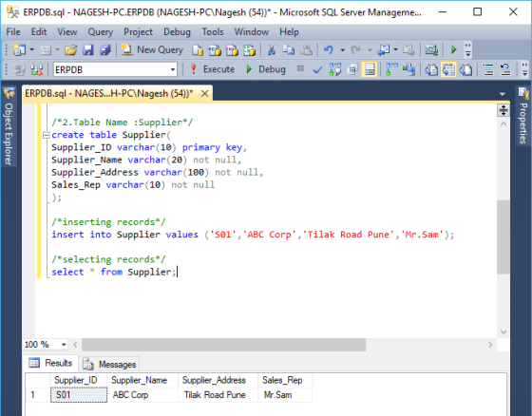The width and height of the screenshot is (532, 416).
Task: Click the Analysis Services MDX Query icon
Action: tap(215, 50)
